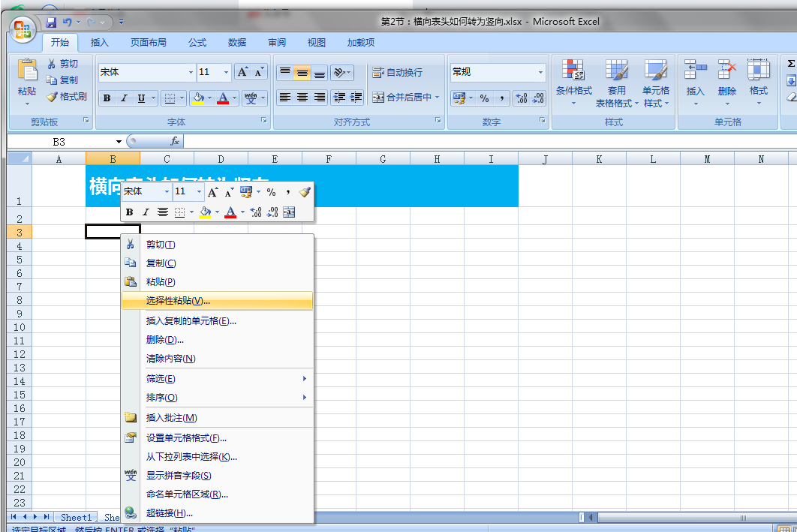Switch to 插入 ribbon tab
797x532 pixels.
click(x=99, y=43)
